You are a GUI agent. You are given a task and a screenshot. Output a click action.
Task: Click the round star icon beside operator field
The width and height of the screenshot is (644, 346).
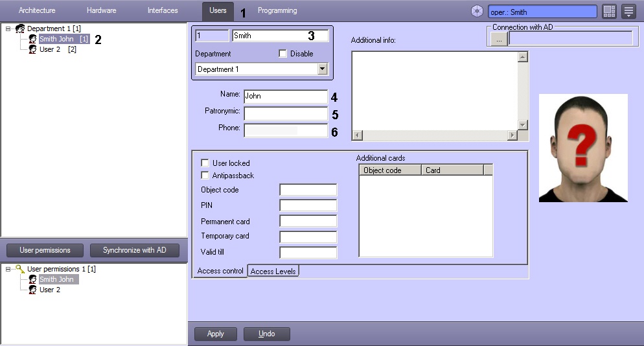point(477,11)
